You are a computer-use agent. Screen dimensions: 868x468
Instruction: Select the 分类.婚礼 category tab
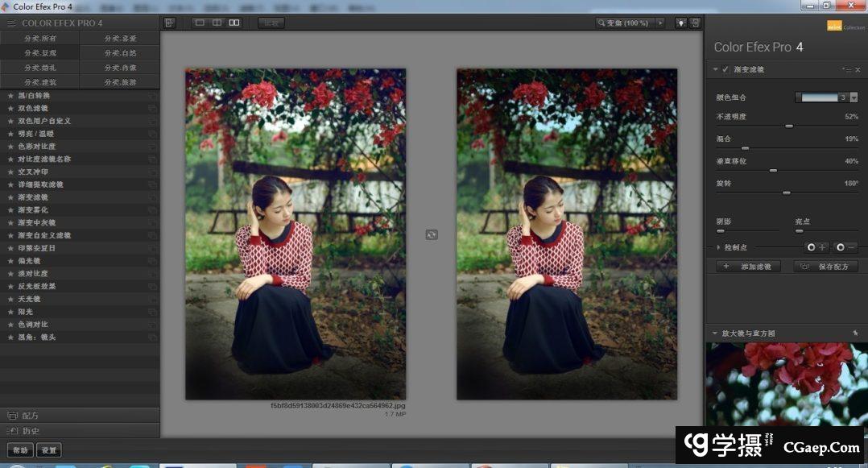coord(40,68)
